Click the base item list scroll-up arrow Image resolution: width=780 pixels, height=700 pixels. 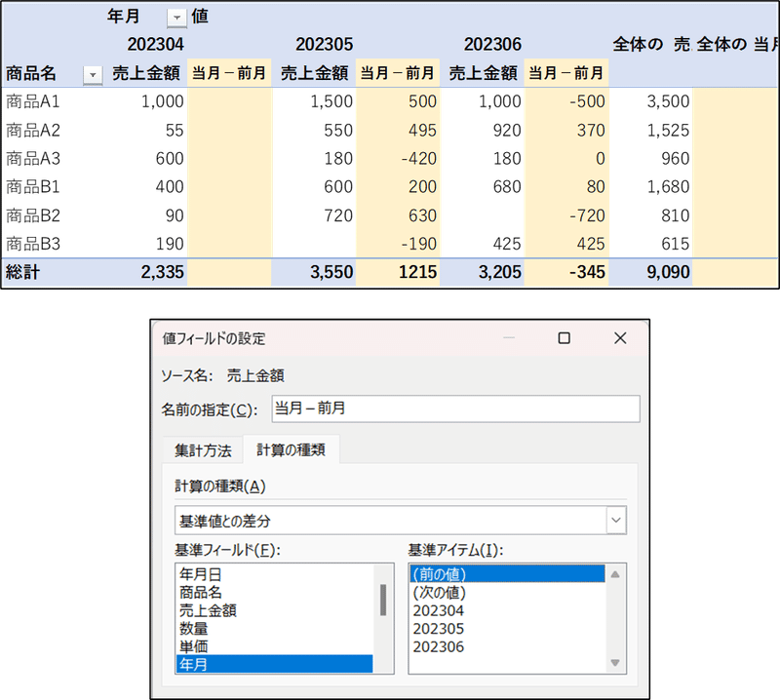[615, 574]
